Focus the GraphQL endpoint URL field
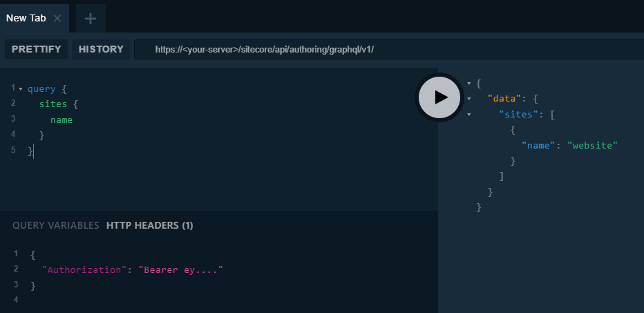The image size is (644, 313). point(388,50)
